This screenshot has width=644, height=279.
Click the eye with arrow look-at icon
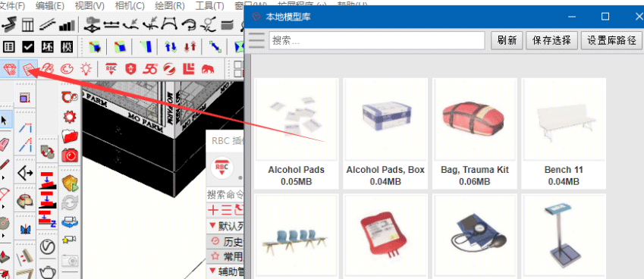pyautogui.click(x=26, y=174)
